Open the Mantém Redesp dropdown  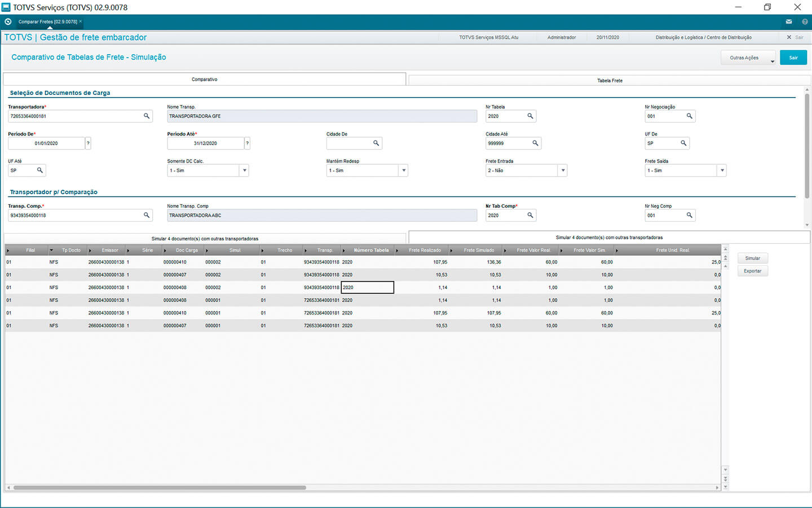point(403,170)
